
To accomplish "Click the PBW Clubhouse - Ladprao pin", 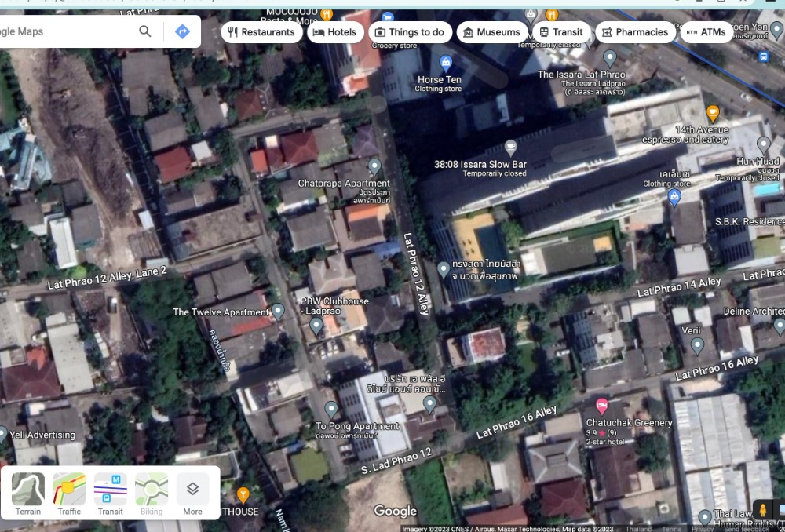I will (x=316, y=326).
